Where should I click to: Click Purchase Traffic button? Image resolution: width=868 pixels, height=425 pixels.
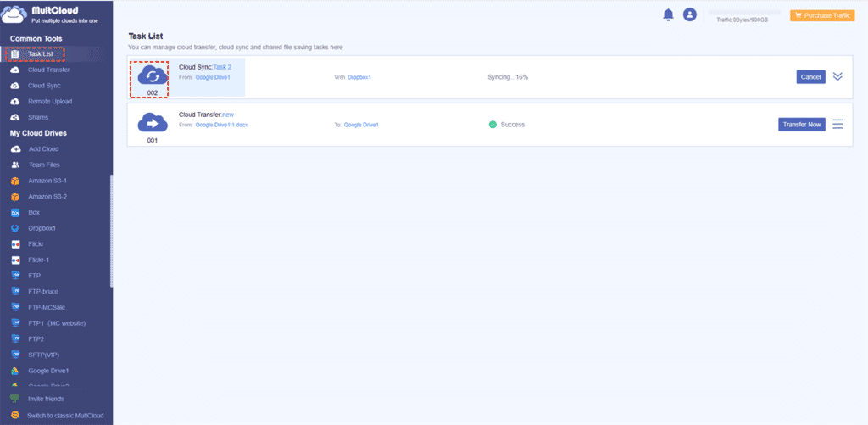(822, 15)
